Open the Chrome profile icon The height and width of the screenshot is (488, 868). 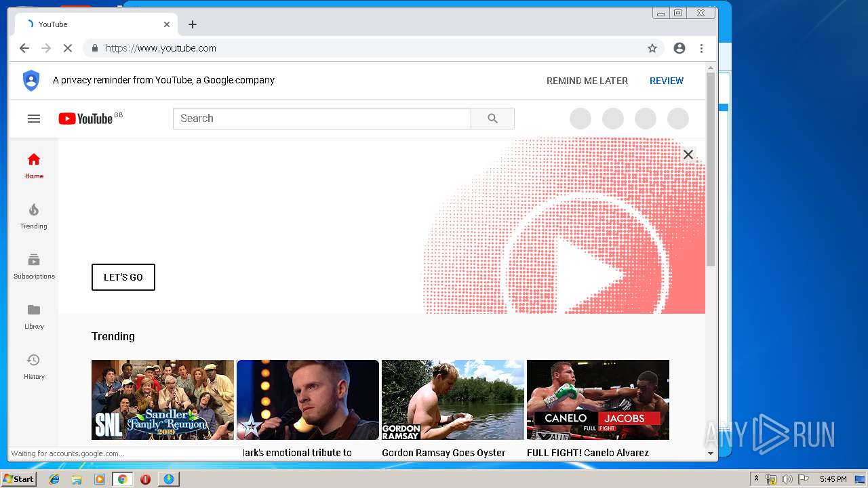click(679, 48)
